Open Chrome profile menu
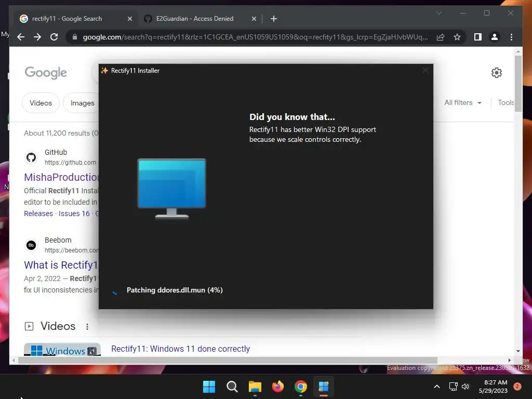Image resolution: width=532 pixels, height=399 pixels. pyautogui.click(x=495, y=37)
